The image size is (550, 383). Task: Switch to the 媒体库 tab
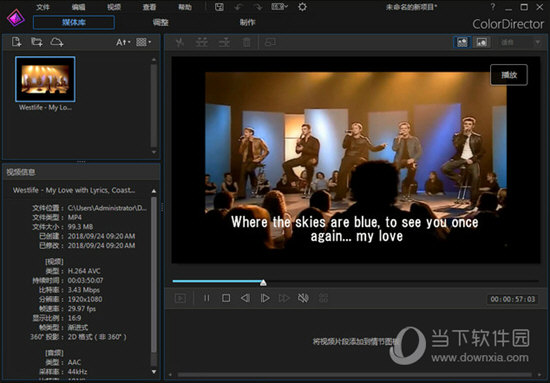pyautogui.click(x=74, y=22)
